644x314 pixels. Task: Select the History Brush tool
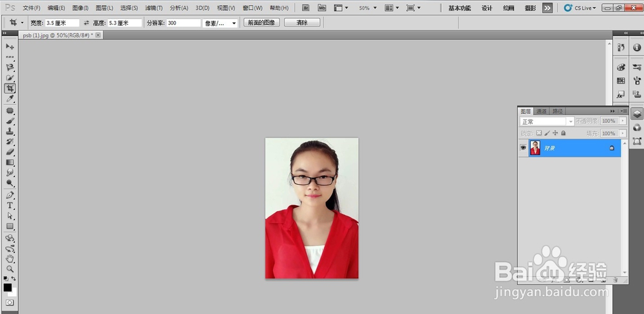[10, 142]
